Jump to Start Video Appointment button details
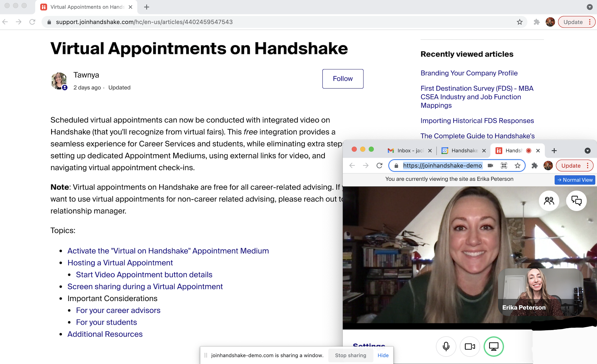The image size is (597, 364). (x=144, y=274)
